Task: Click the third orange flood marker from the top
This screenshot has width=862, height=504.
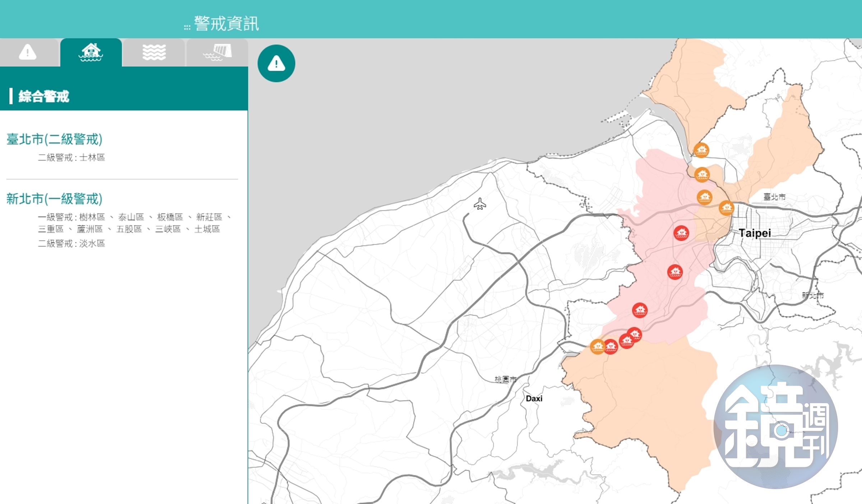Action: pyautogui.click(x=704, y=197)
